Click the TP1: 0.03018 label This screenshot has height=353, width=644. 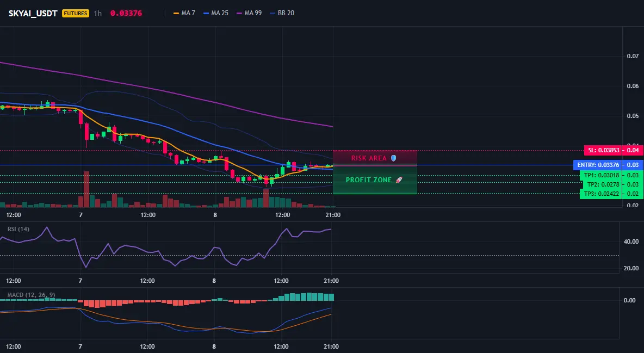pos(601,176)
